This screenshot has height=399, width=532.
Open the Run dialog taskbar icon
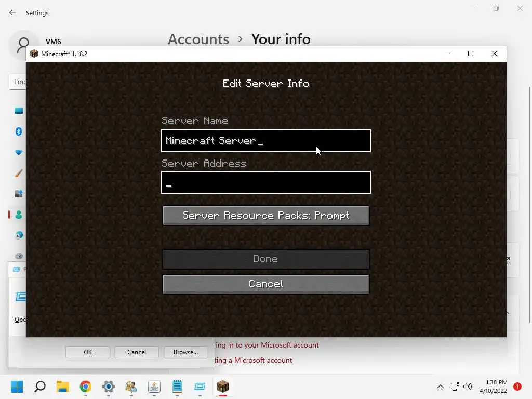[200, 387]
